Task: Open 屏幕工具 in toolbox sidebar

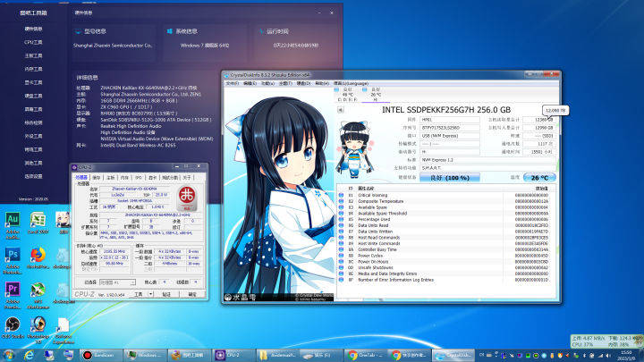Action: coord(33,109)
